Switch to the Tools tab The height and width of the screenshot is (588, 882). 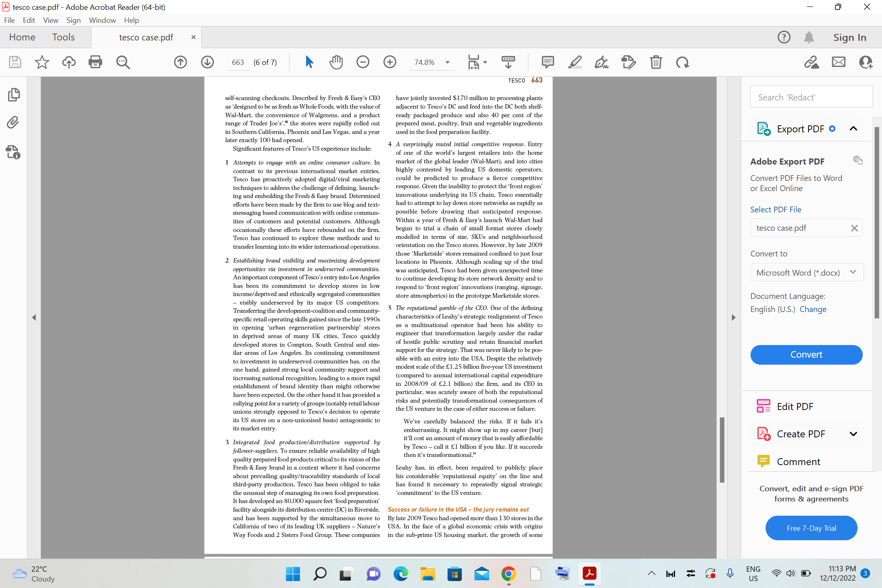63,37
